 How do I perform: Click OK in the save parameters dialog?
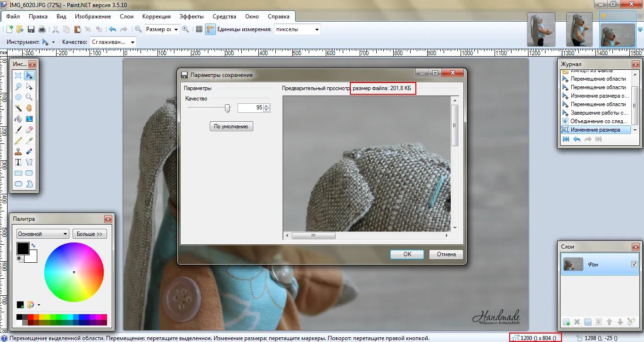[407, 254]
